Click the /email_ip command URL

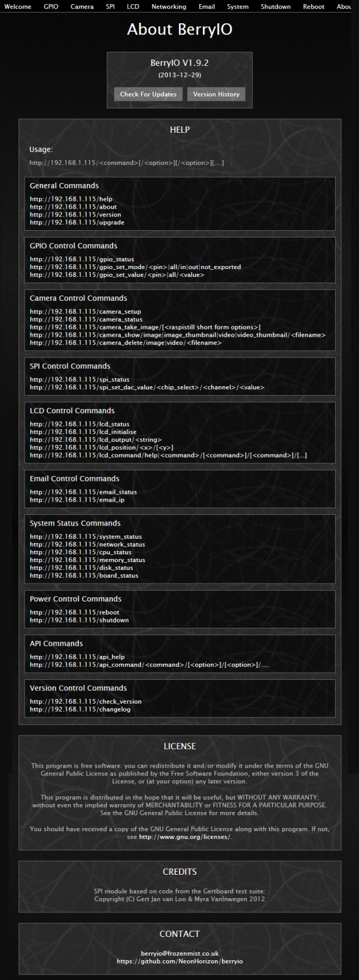[77, 500]
